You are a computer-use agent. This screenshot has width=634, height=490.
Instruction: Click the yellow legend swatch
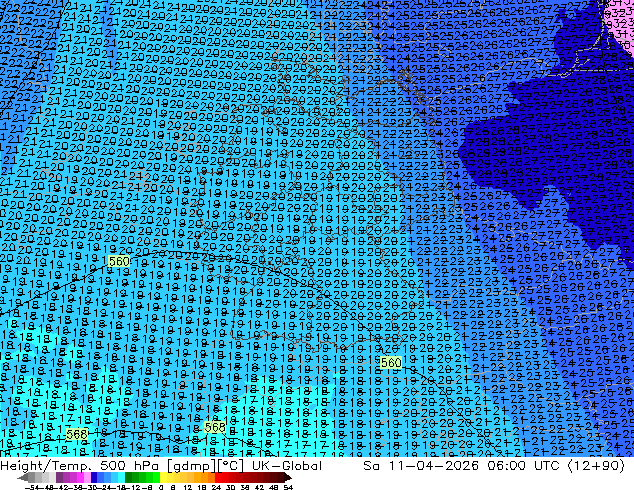163,477
